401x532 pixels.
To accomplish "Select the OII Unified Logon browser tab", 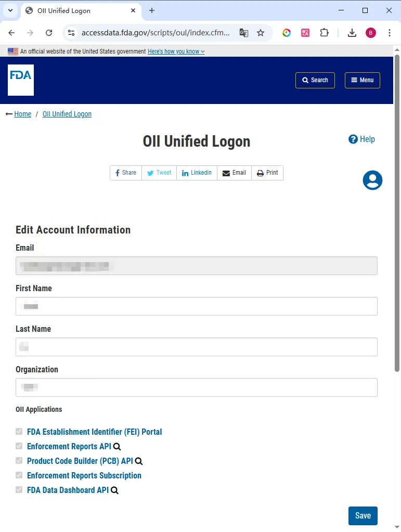I will [78, 10].
